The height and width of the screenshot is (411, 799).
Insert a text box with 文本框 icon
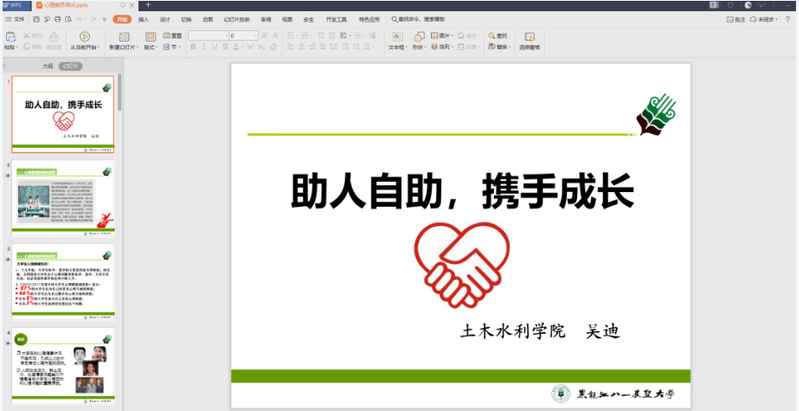pyautogui.click(x=397, y=36)
